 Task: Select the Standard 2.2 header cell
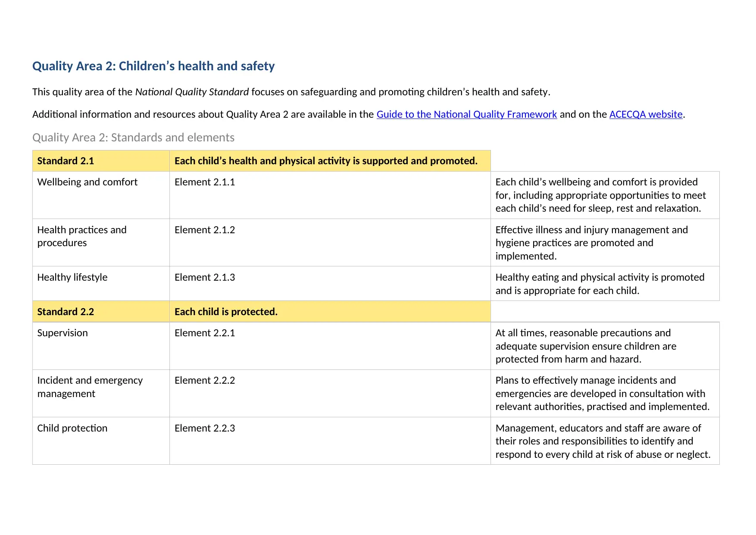101,311
